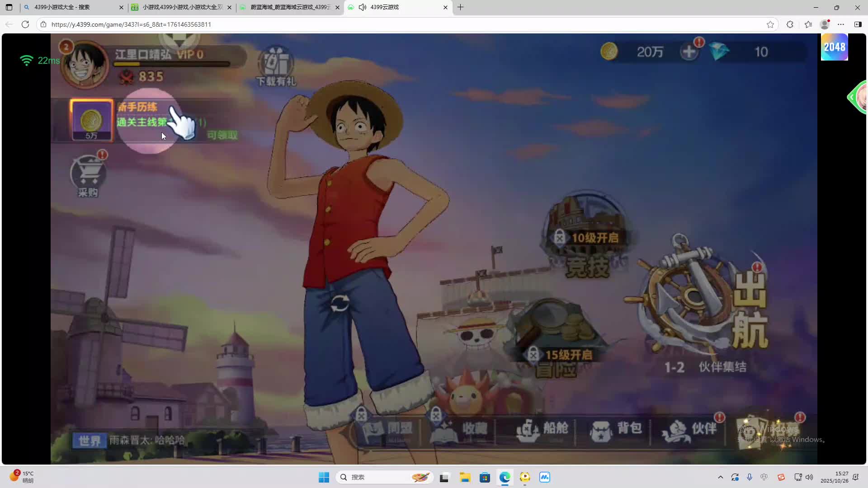Claim the 新手历练 5万 coin reward

point(91,120)
